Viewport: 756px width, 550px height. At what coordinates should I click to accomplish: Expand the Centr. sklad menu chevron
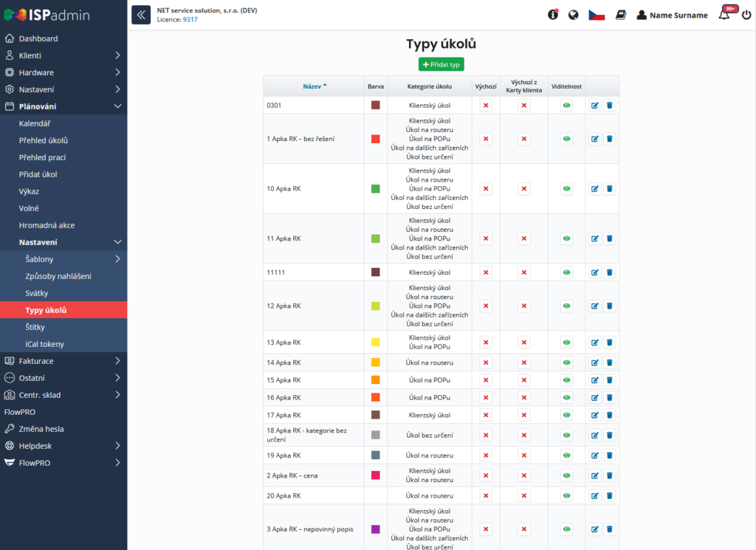click(117, 395)
